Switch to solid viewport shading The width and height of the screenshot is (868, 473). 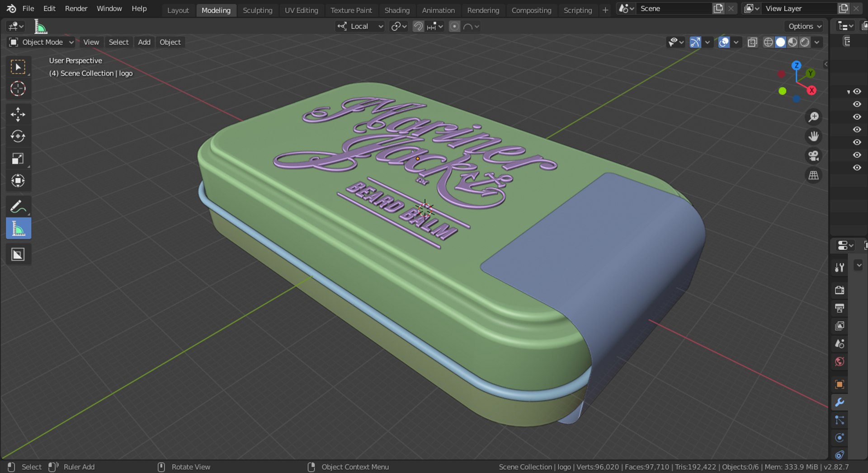click(780, 42)
